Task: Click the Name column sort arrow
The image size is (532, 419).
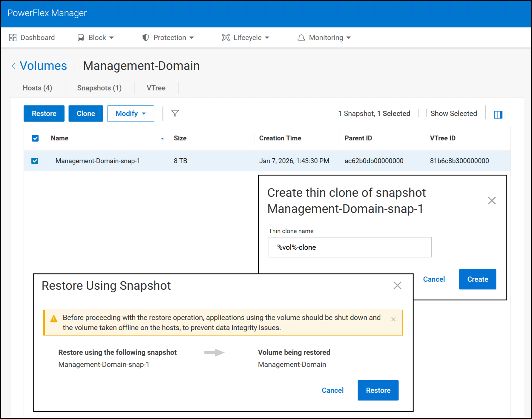Action: click(162, 138)
